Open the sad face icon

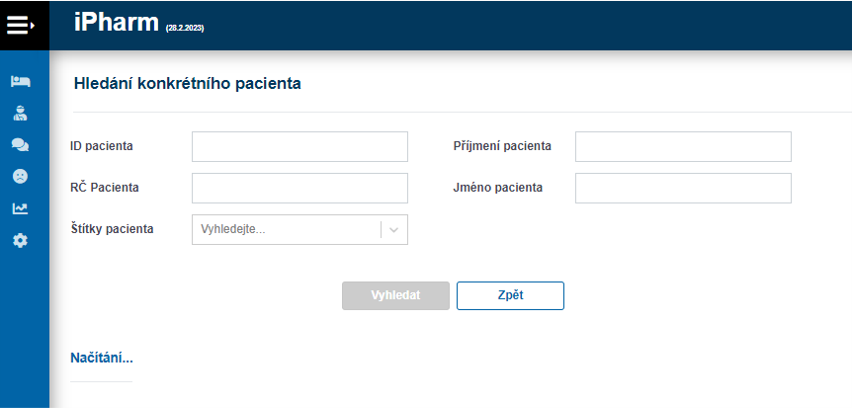coord(20,176)
